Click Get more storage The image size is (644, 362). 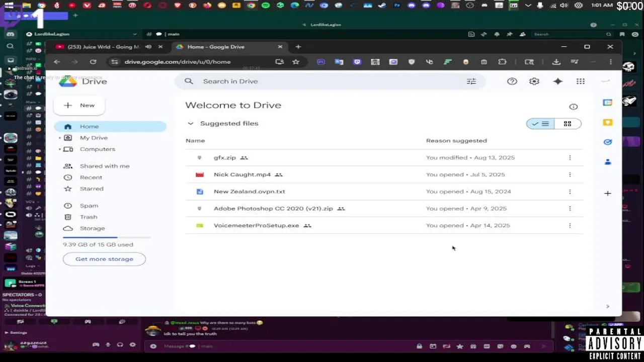pos(104,259)
